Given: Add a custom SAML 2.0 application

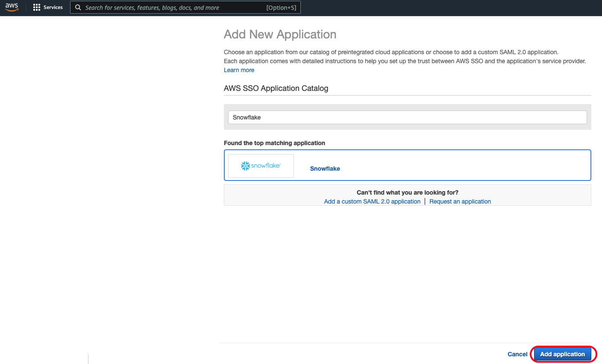Looking at the screenshot, I should pyautogui.click(x=372, y=201).
